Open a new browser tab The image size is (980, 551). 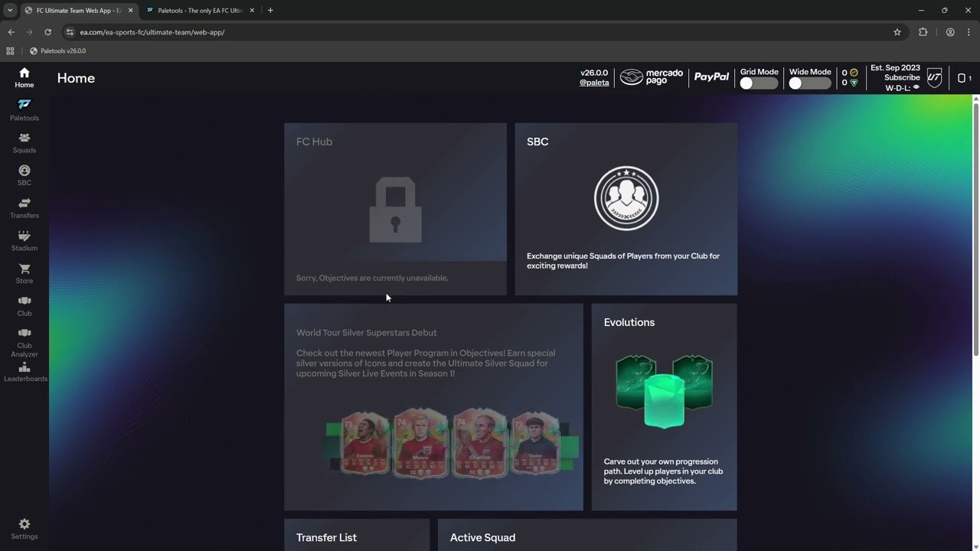pos(270,11)
